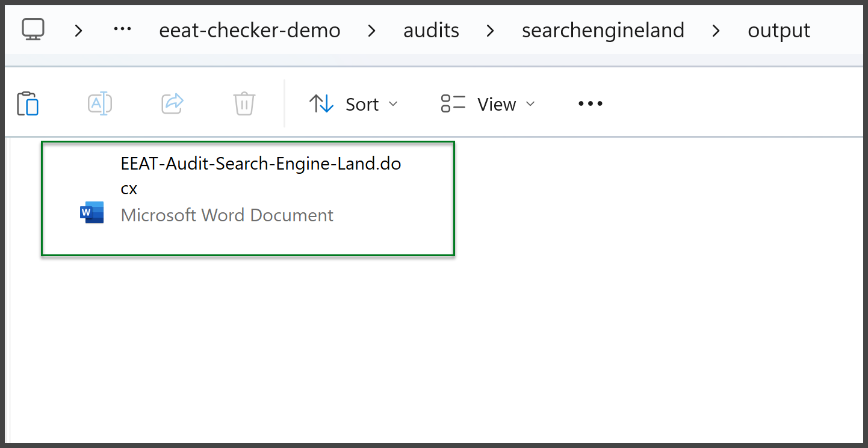Click the This PC monitor icon in breadcrumb
Screen dimensions: 868x448
33,29
